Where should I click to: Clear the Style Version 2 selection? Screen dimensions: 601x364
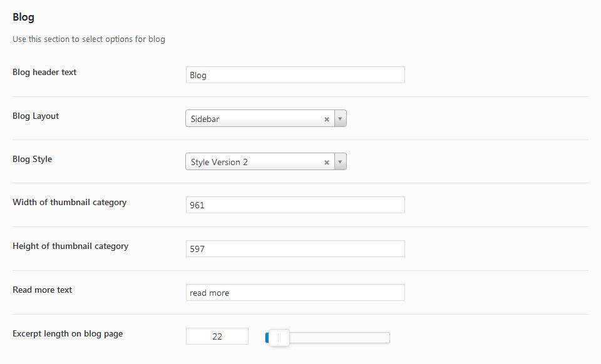pos(327,163)
